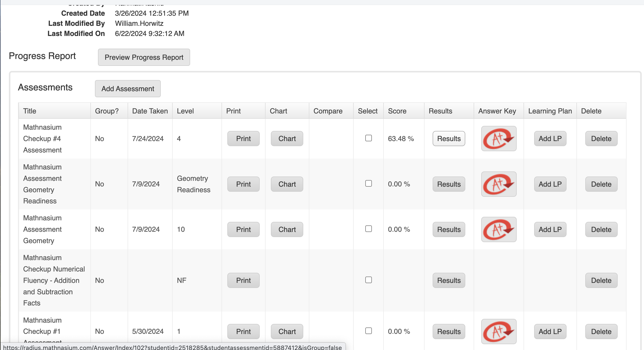Screen dimensions: 644x350
Task: Delete the Checkup #4 Assessment
Action: click(601, 139)
